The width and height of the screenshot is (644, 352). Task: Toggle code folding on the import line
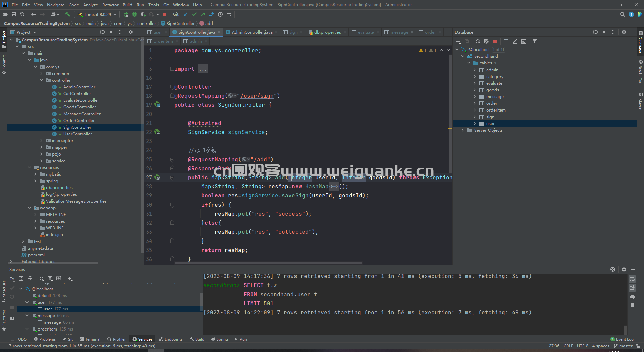[172, 69]
